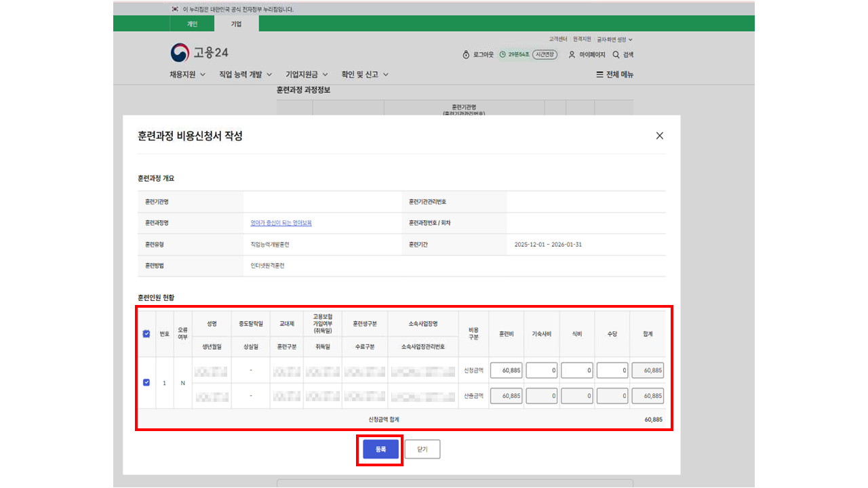Expand the 기업지원금 menu
868x488 pixels.
(307, 75)
